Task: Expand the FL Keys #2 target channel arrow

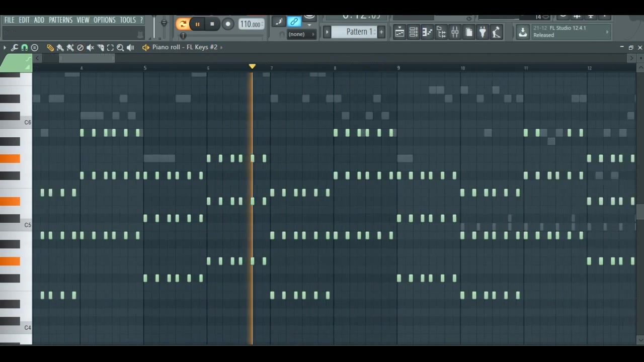Action: click(x=221, y=47)
